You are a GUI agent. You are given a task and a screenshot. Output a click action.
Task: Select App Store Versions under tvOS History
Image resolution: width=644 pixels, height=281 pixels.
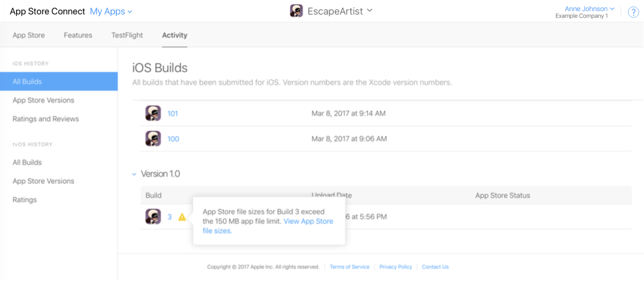pyautogui.click(x=43, y=181)
